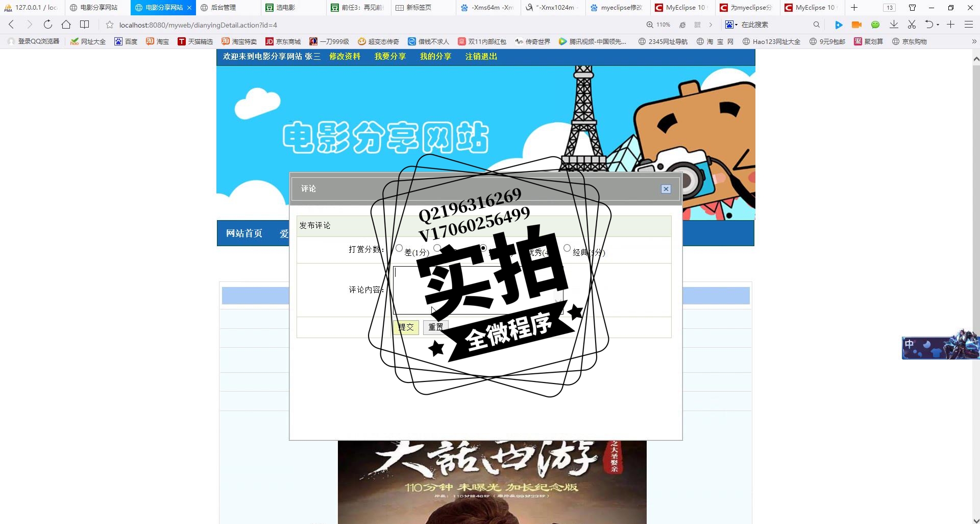Open the 登录QQ浏览器 bookmark
The height and width of the screenshot is (524, 980).
click(x=34, y=41)
